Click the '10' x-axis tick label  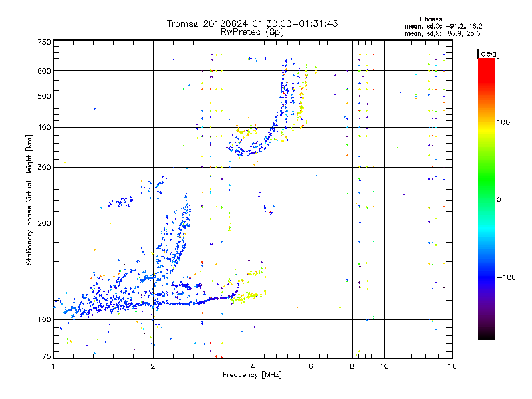tap(384, 366)
